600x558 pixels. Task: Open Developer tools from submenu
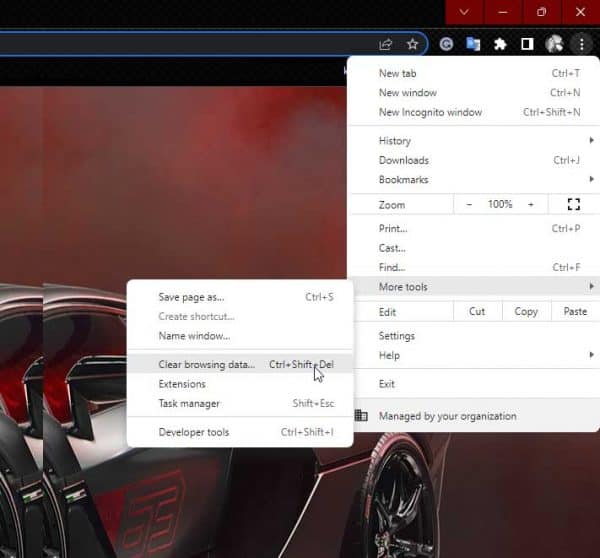(x=194, y=433)
